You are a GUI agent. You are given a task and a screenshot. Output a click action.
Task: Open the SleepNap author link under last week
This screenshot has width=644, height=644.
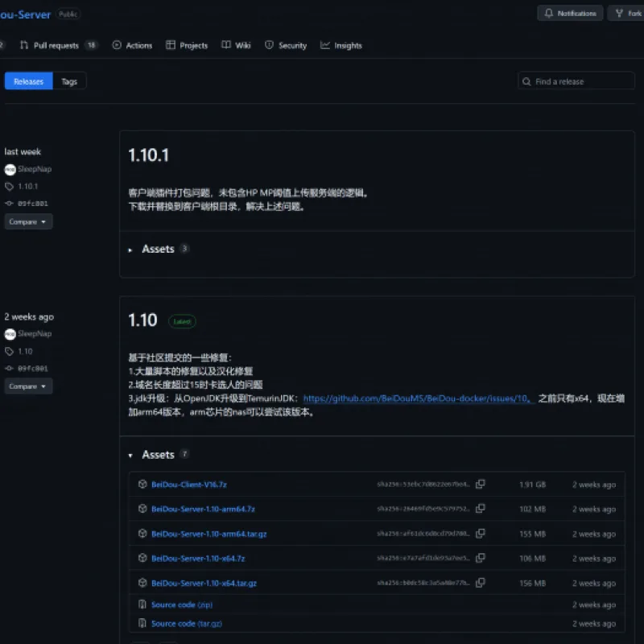(x=35, y=169)
